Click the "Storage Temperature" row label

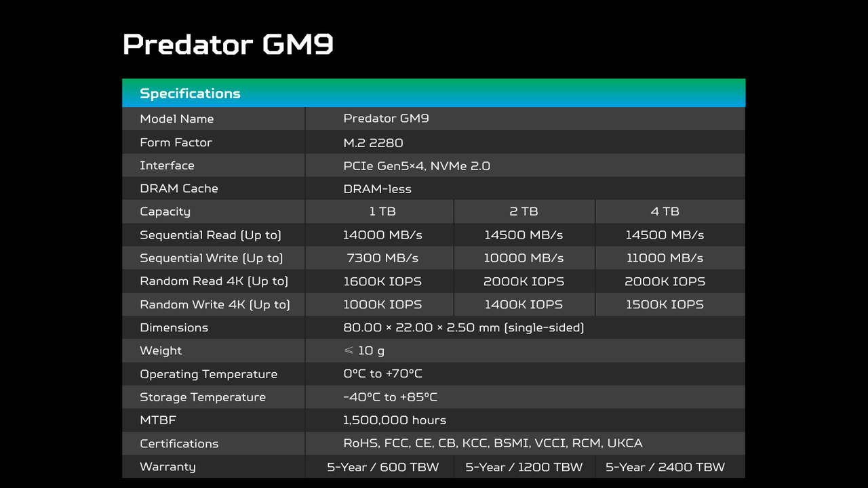pyautogui.click(x=203, y=397)
